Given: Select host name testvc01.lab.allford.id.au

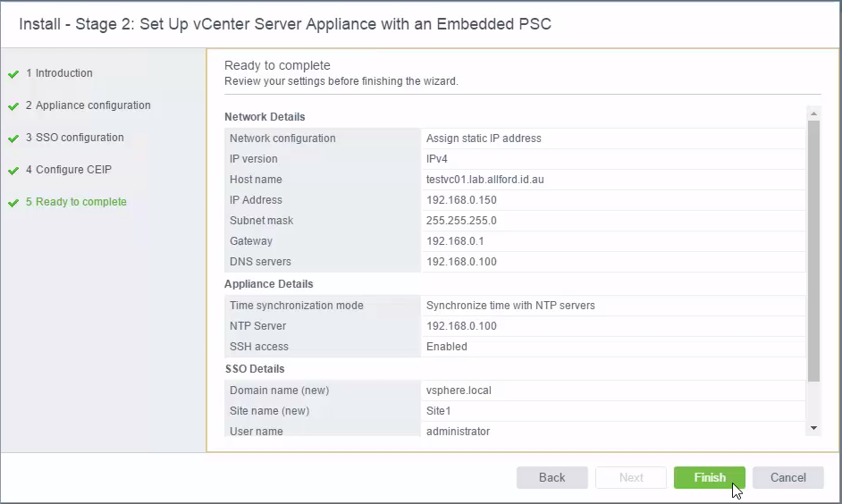Looking at the screenshot, I should pos(484,180).
